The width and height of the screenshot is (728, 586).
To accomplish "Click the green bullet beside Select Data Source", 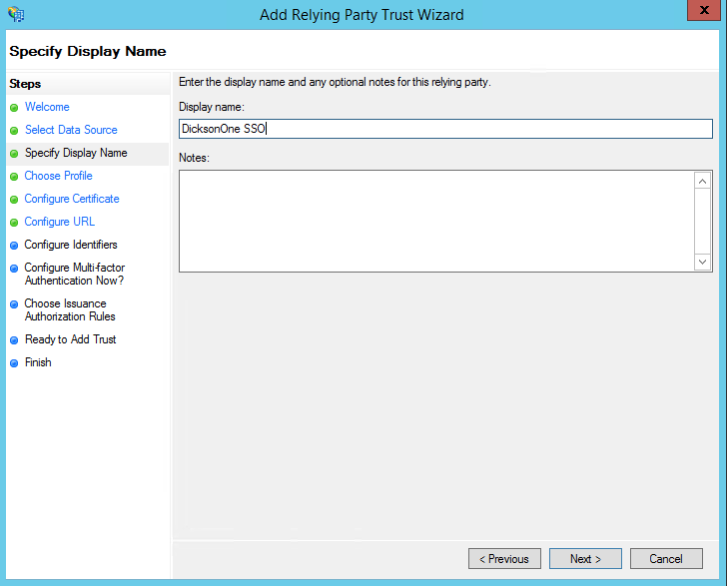I will [14, 131].
